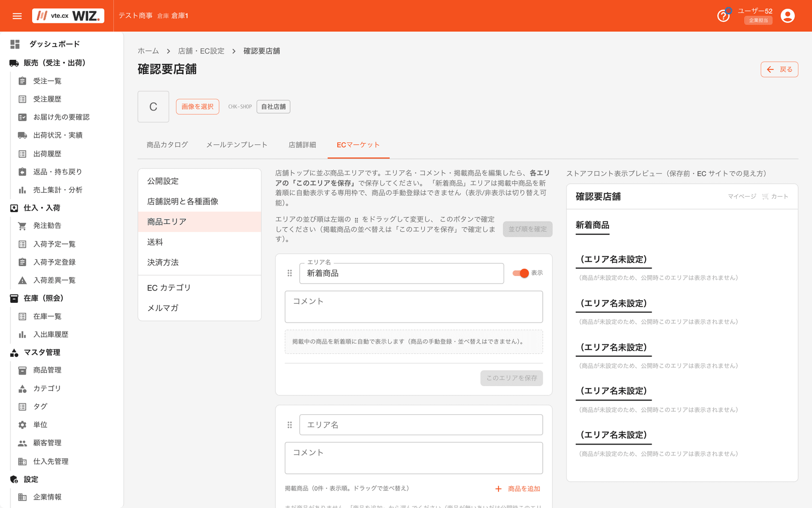
Task: Click the 返品・持ち戻り return icon
Action: [x=22, y=172]
